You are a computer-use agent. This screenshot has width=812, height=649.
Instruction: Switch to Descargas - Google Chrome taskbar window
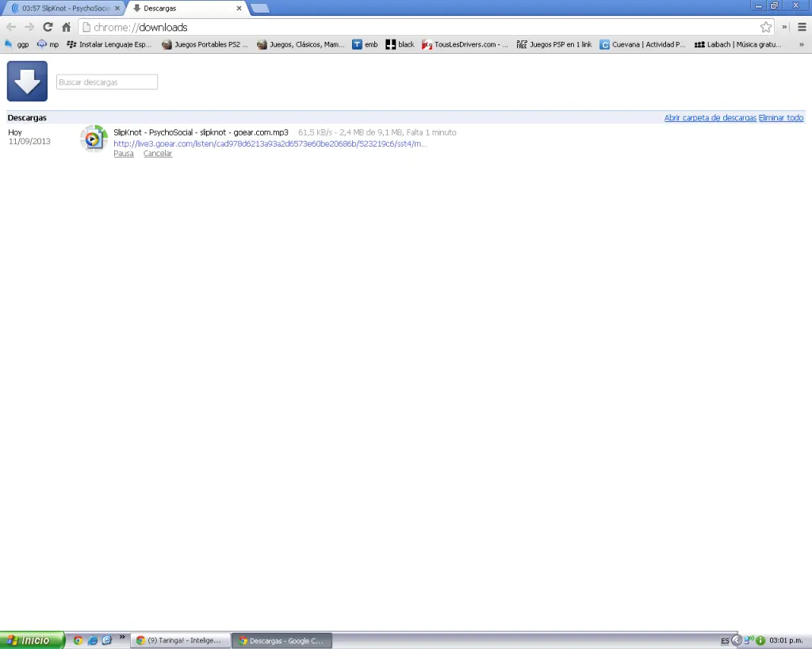[x=282, y=641]
